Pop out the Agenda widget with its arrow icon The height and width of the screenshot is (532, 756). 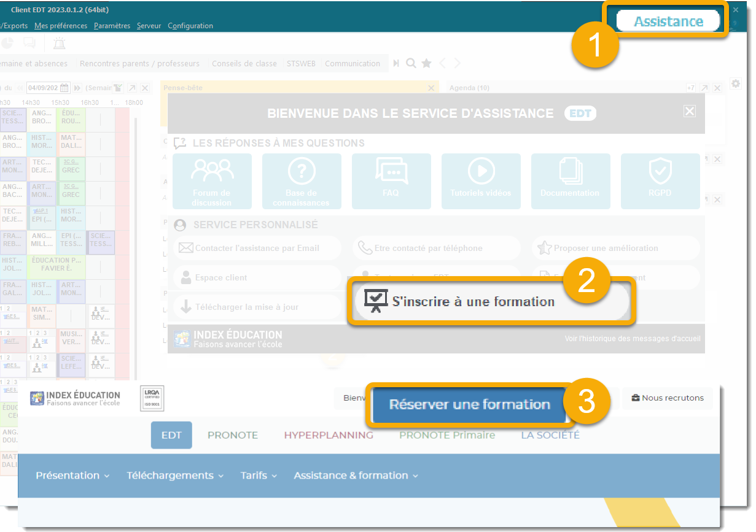click(x=704, y=88)
